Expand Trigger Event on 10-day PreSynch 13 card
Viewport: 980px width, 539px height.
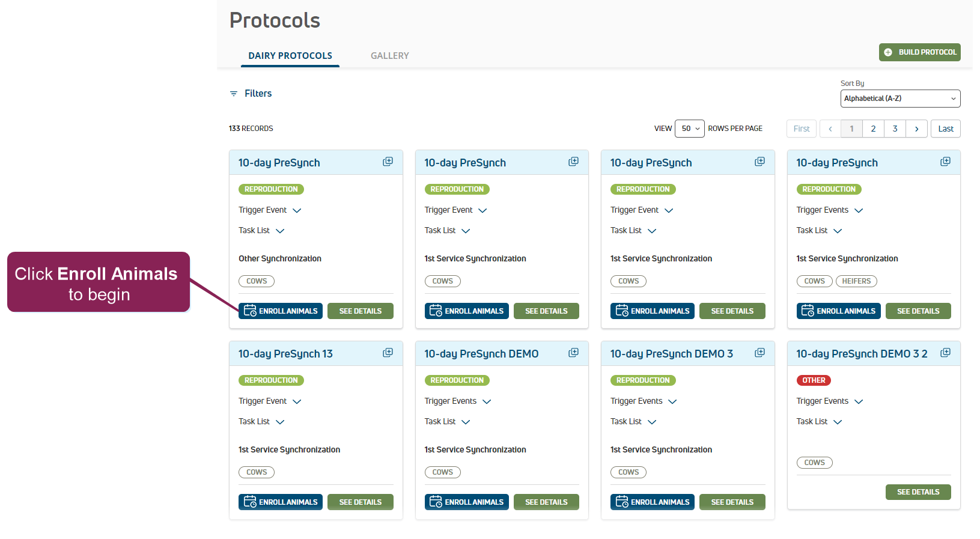297,401
